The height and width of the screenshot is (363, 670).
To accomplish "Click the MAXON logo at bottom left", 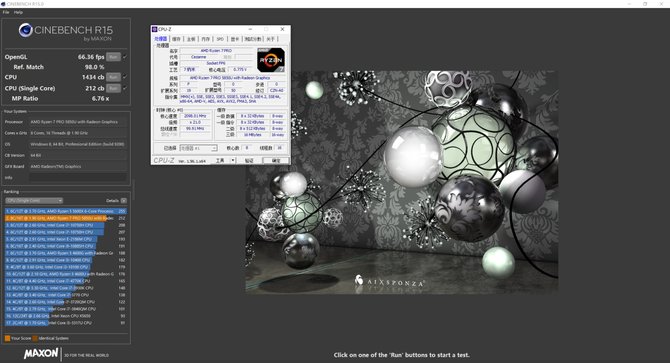I will point(41,353).
